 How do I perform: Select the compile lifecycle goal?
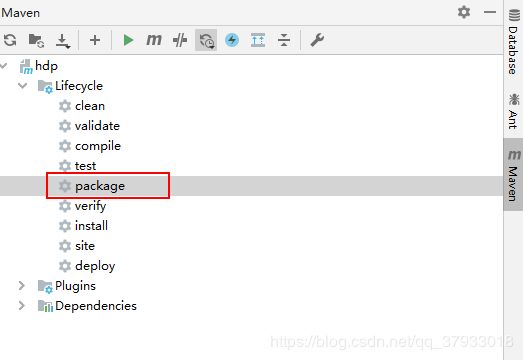(98, 146)
